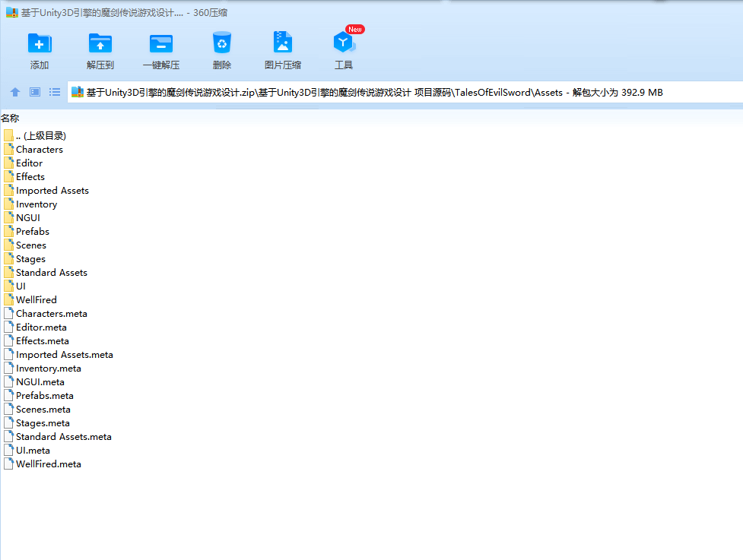Select the Characters folder icon
The image size is (743, 560).
pos(8,149)
